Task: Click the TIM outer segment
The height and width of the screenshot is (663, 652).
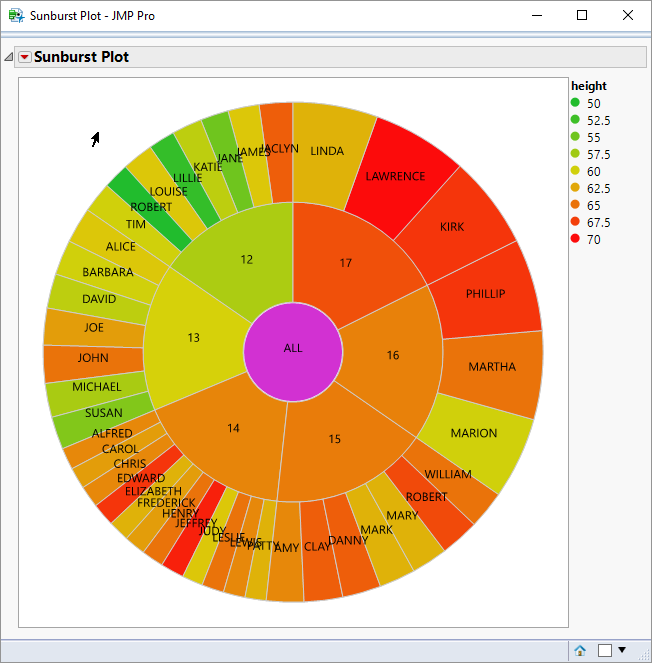Action: click(134, 223)
